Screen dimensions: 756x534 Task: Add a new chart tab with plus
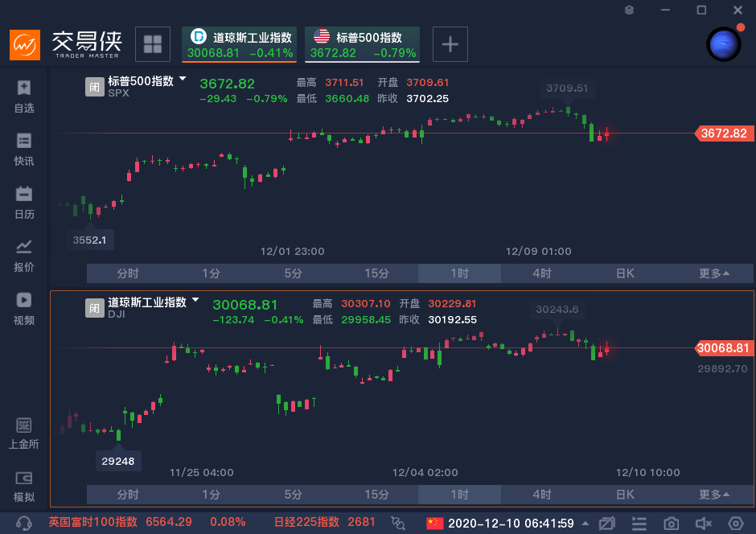(x=450, y=44)
